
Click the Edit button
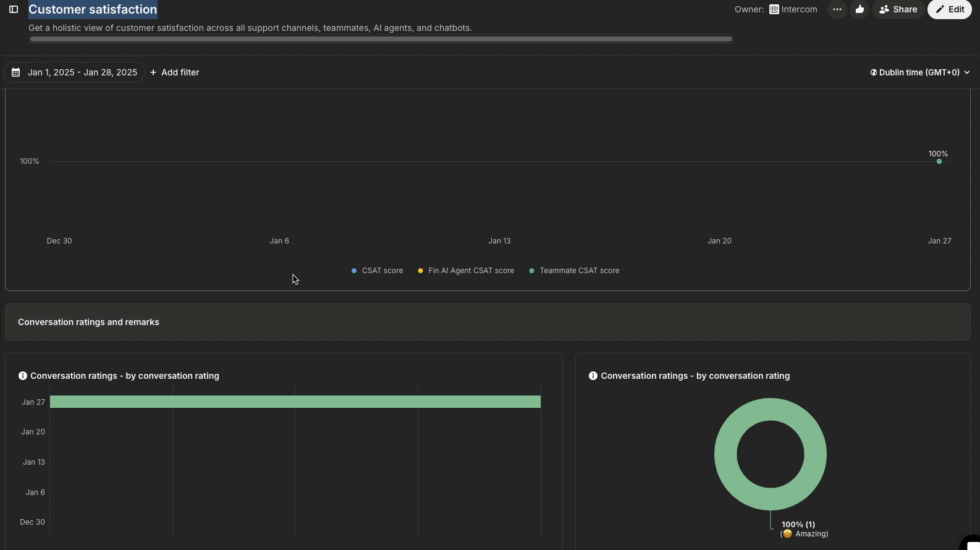(x=950, y=9)
